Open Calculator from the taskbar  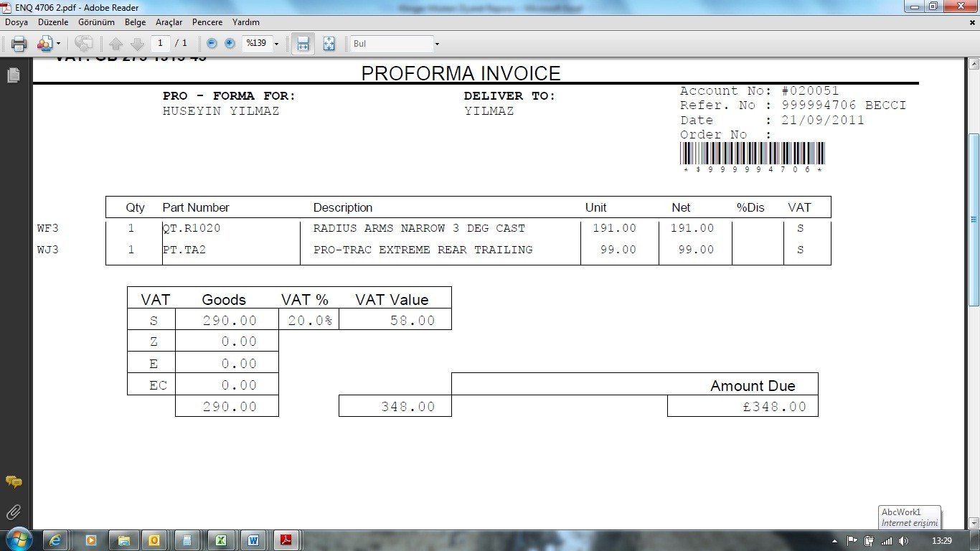point(187,540)
